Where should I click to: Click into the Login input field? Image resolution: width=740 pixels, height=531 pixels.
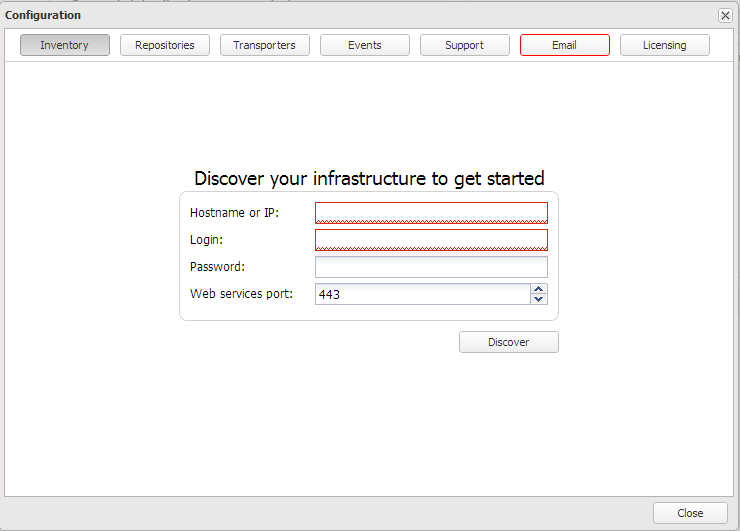[x=431, y=240]
